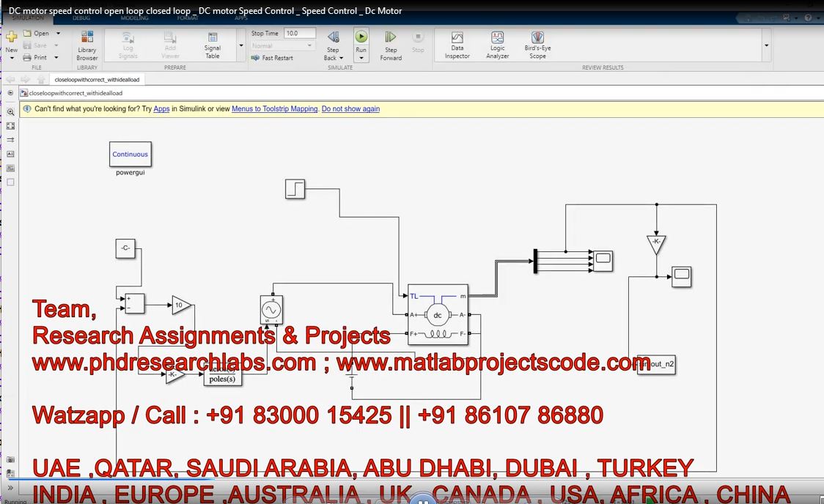Open the Bird's-Eye Scope
The height and width of the screenshot is (504, 824).
tap(537, 44)
